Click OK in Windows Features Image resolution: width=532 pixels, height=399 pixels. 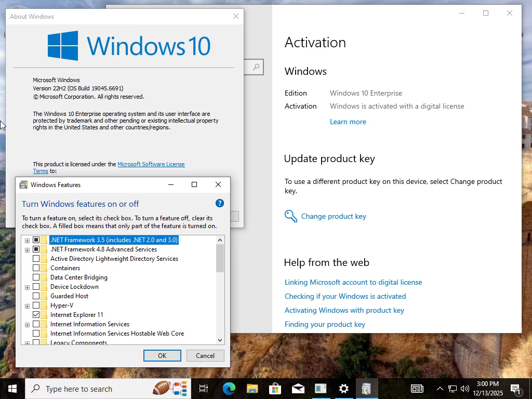coord(162,355)
